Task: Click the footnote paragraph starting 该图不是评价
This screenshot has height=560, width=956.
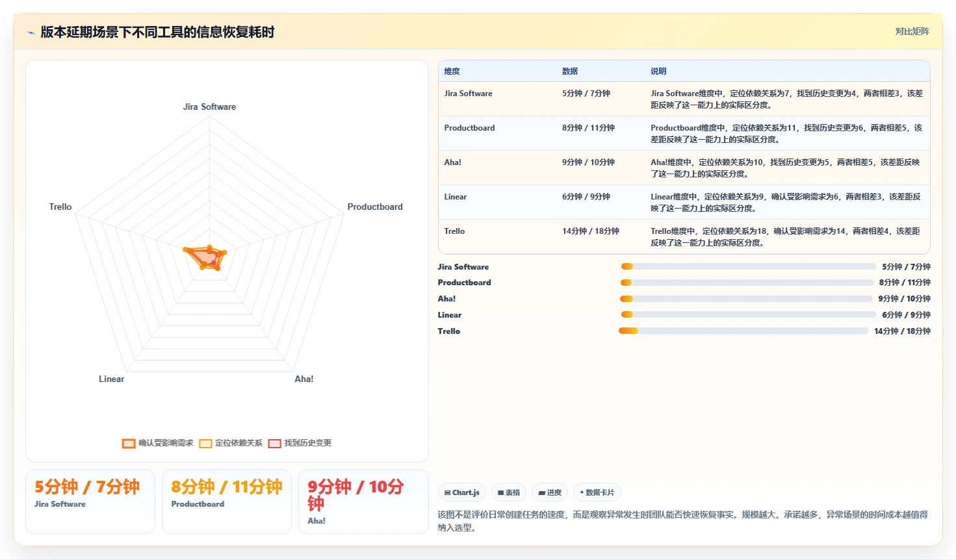Action: [682, 521]
